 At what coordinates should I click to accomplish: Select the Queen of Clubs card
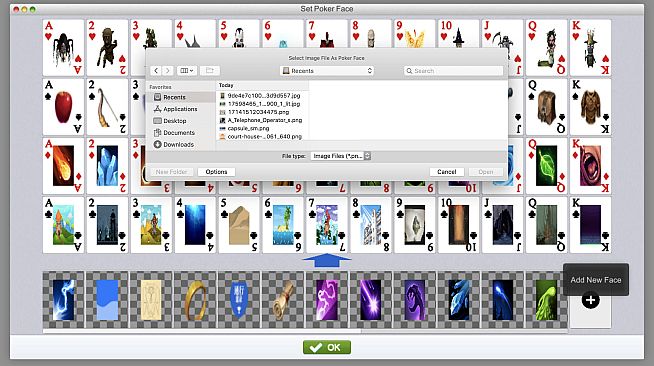[x=546, y=225]
